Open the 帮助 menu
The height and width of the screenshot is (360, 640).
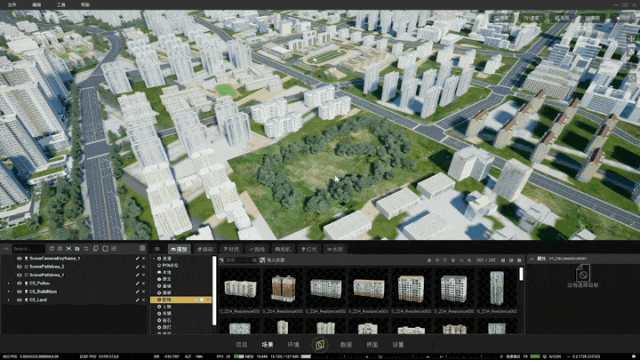pos(85,4)
